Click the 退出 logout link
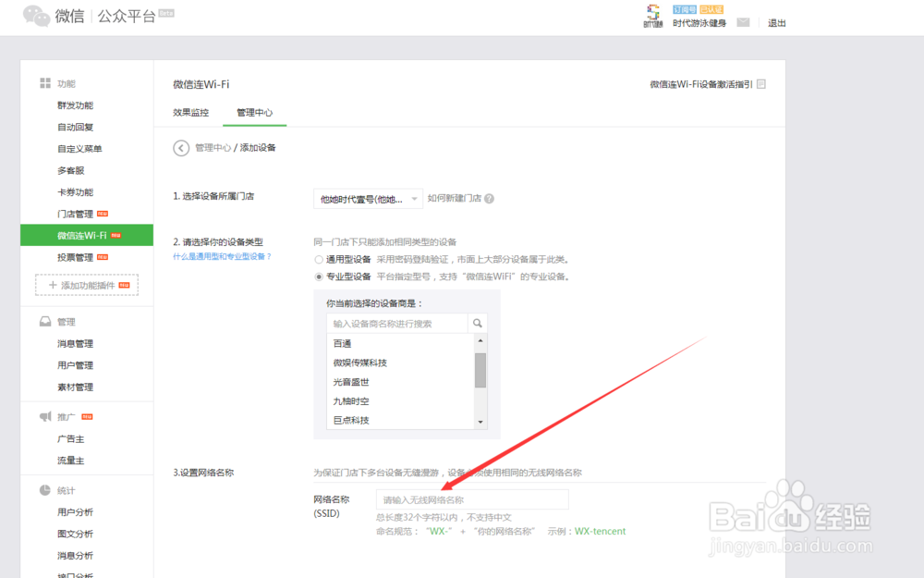 click(777, 23)
